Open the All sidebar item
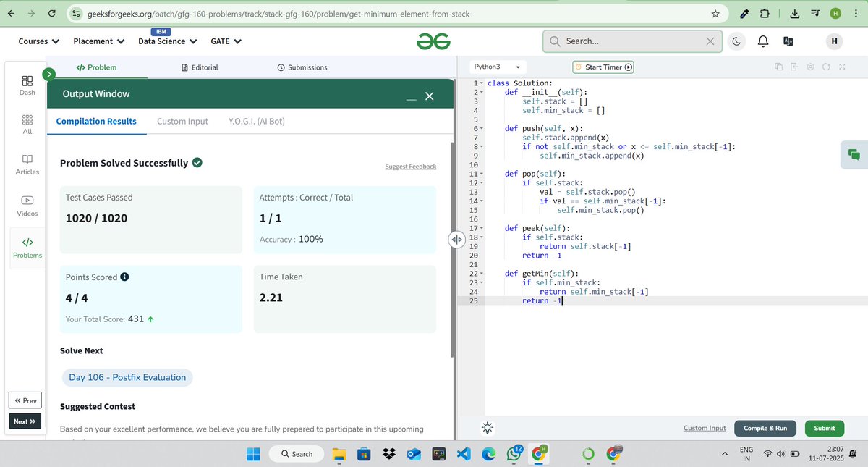 27,125
